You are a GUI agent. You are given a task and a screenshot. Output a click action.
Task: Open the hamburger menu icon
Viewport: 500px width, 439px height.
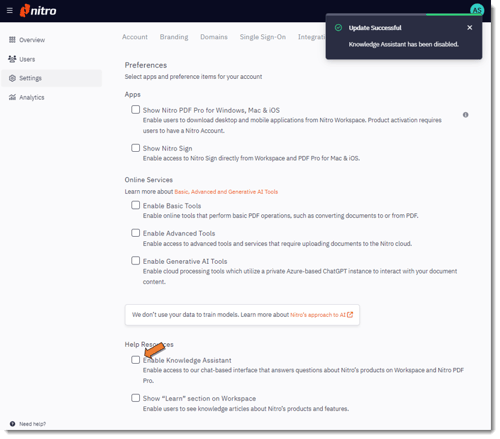point(10,11)
